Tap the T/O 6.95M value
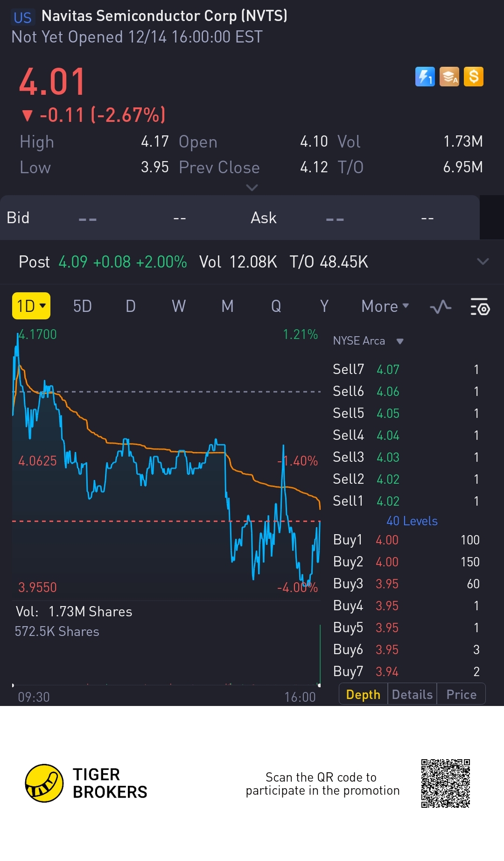This screenshot has width=504, height=861. point(463,167)
